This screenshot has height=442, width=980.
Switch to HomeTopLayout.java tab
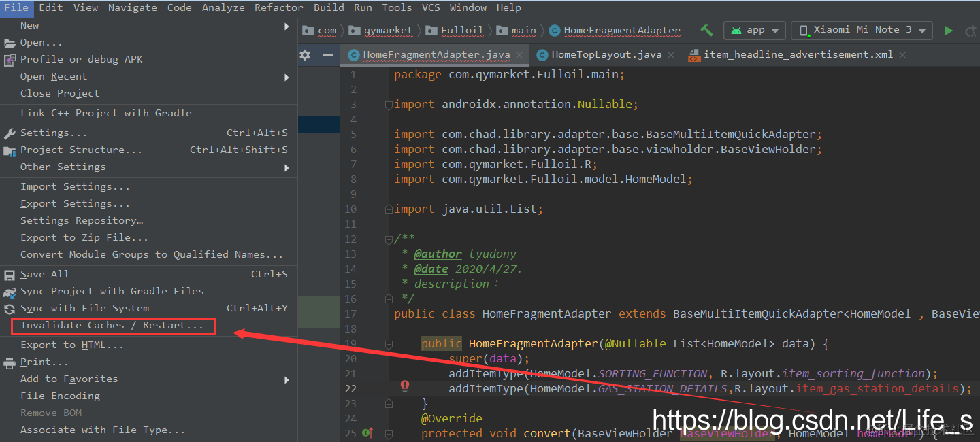pyautogui.click(x=606, y=54)
